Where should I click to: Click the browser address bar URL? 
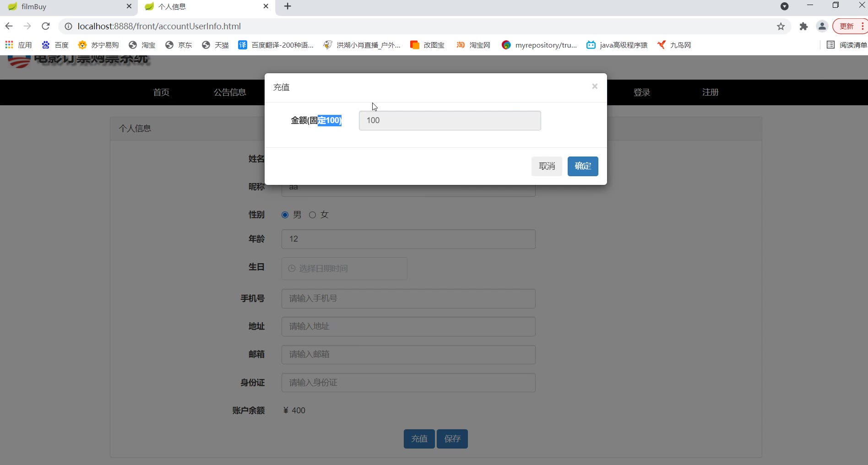pos(159,27)
